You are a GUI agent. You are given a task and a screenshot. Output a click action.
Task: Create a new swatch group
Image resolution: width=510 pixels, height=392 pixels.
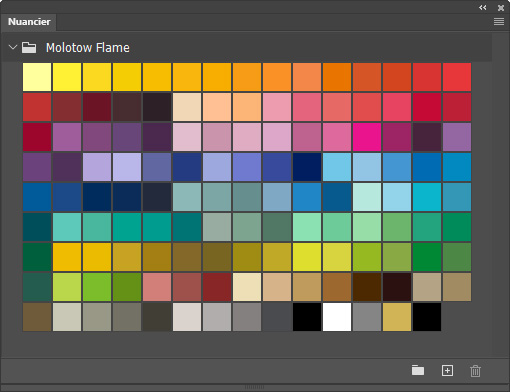[418, 370]
